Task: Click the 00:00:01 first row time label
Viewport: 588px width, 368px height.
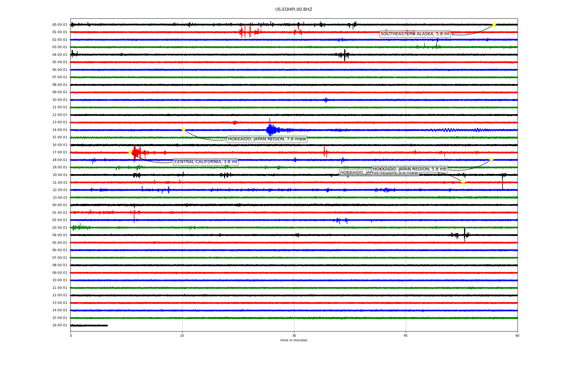Action: point(60,25)
